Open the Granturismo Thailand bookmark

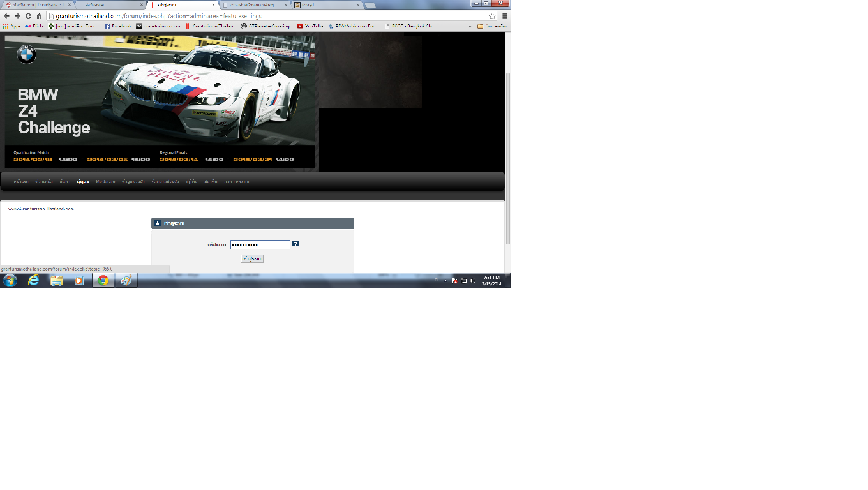pyautogui.click(x=212, y=26)
